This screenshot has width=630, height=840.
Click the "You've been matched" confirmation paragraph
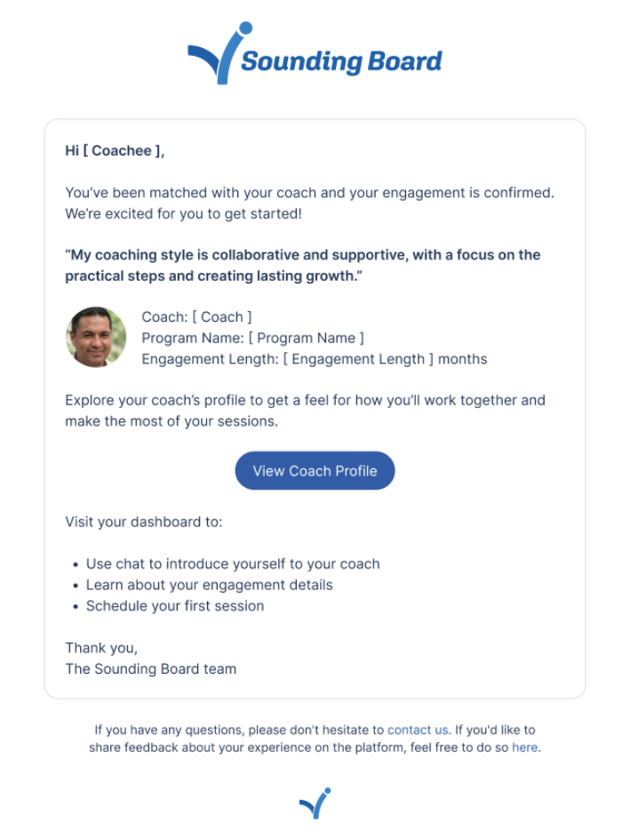tap(315, 203)
